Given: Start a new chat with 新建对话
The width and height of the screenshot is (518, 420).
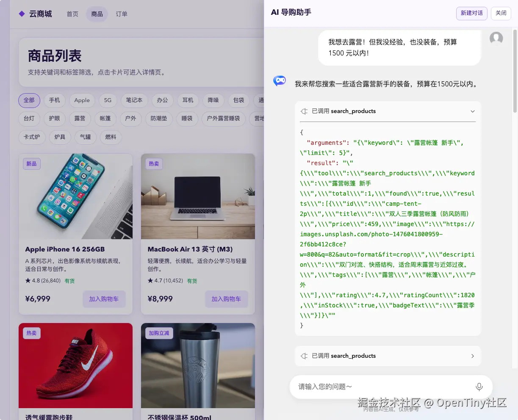Looking at the screenshot, I should pos(472,13).
